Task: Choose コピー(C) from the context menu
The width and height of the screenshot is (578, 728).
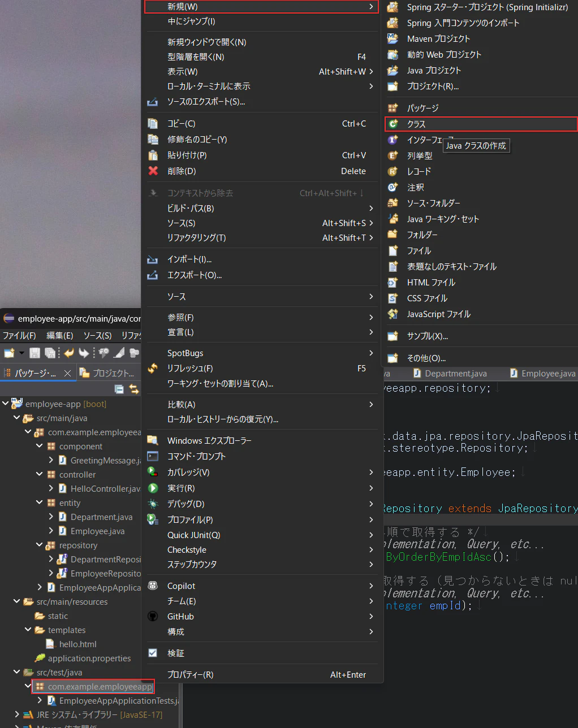Action: (261, 123)
